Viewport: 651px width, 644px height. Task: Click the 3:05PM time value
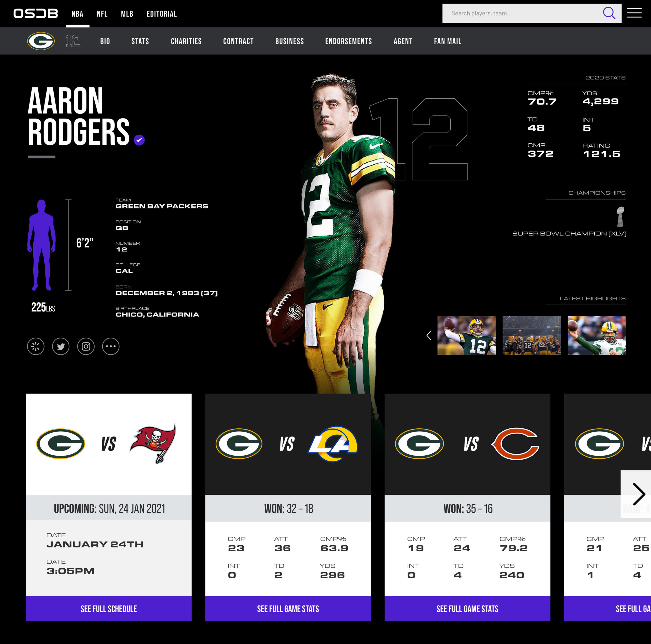[x=70, y=571]
